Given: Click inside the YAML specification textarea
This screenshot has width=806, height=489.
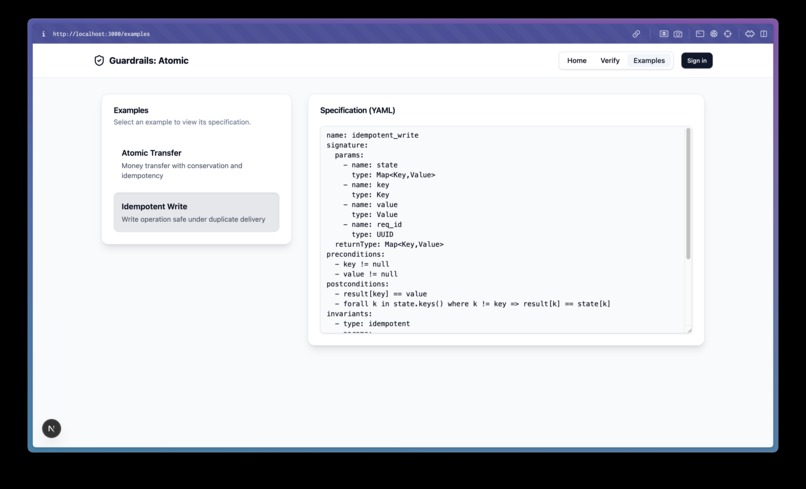Looking at the screenshot, I should [506, 230].
